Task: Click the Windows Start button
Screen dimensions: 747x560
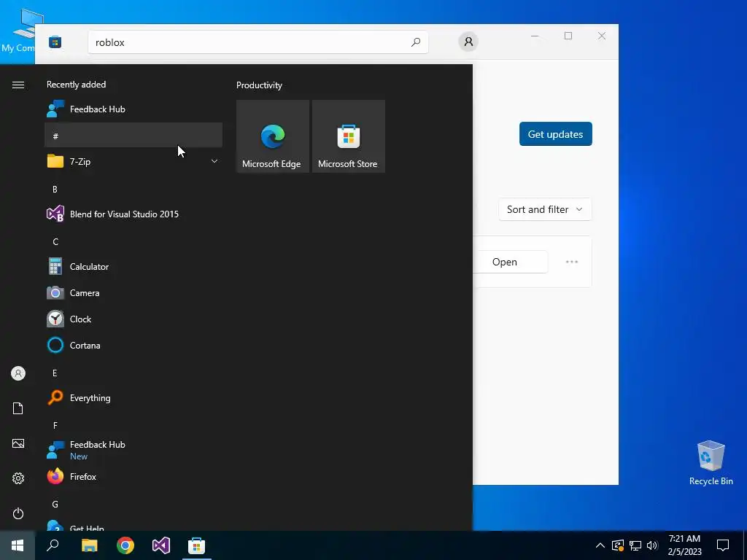Action: coord(18,545)
